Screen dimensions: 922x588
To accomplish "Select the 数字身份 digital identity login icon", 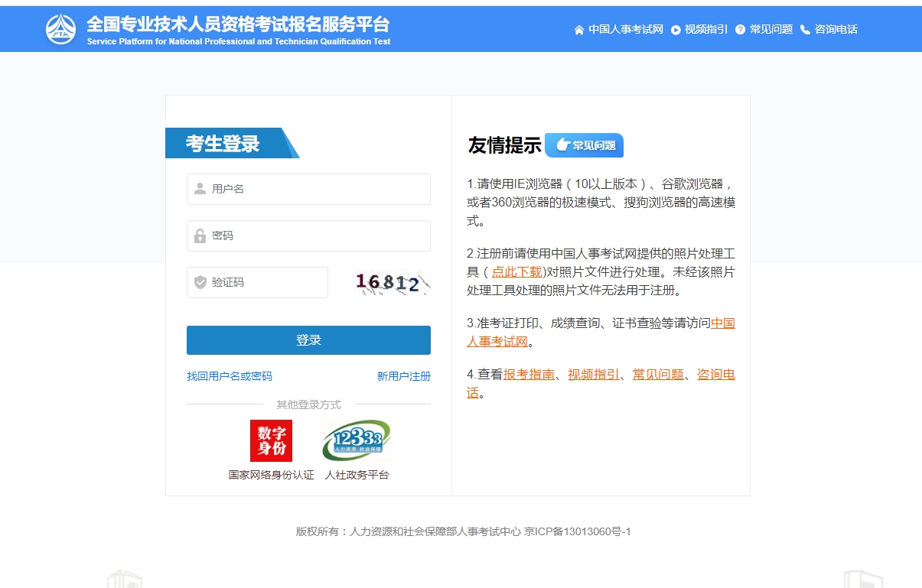I will tap(271, 440).
